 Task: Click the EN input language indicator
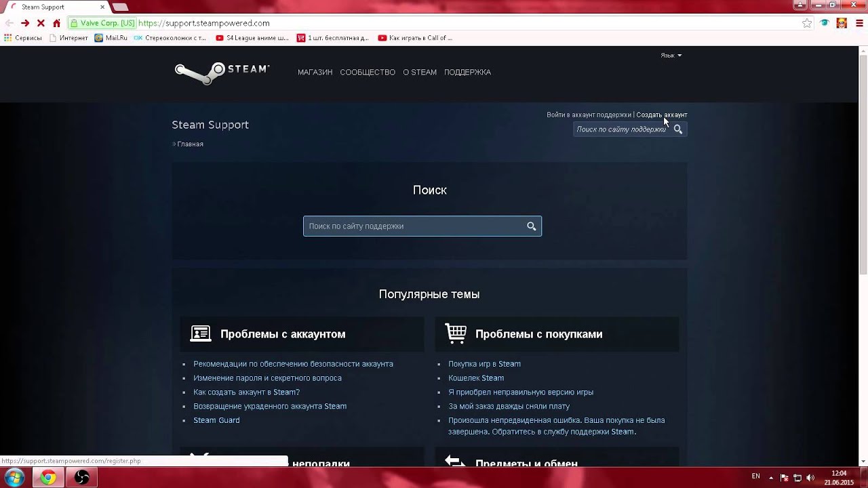(756, 476)
